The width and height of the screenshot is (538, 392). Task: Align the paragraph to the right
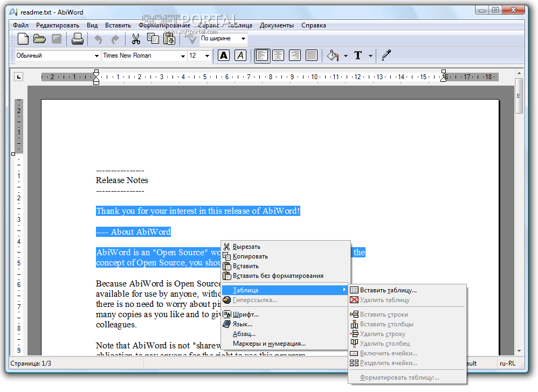(295, 55)
